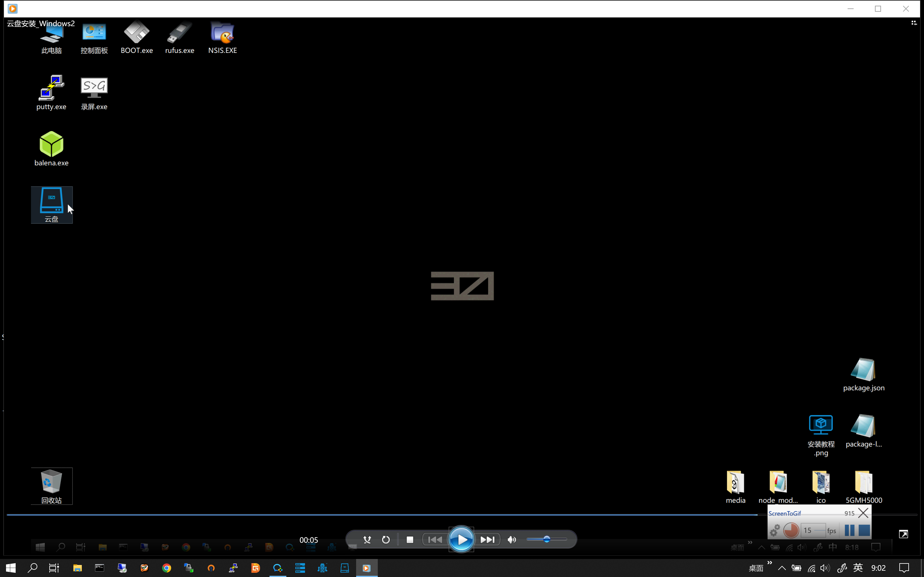Viewport: 924px width, 577px height.
Task: Click the video seek progress bar
Action: (462, 515)
